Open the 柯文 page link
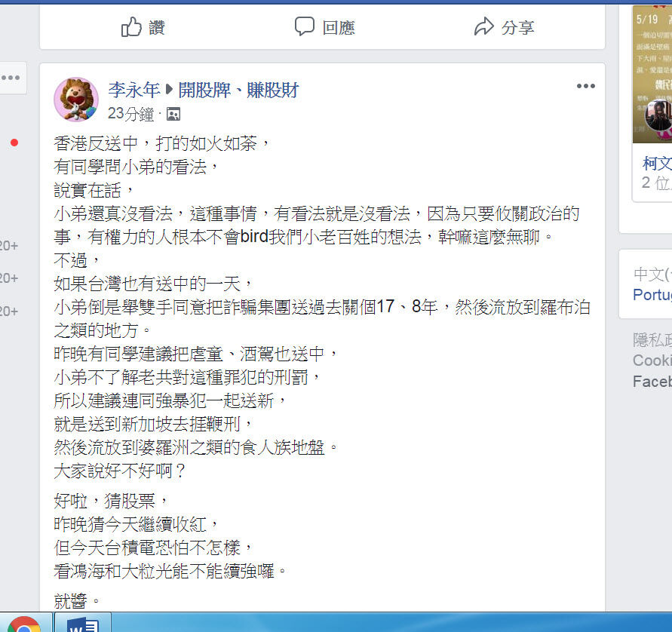This screenshot has height=632, width=672. pos(657,163)
